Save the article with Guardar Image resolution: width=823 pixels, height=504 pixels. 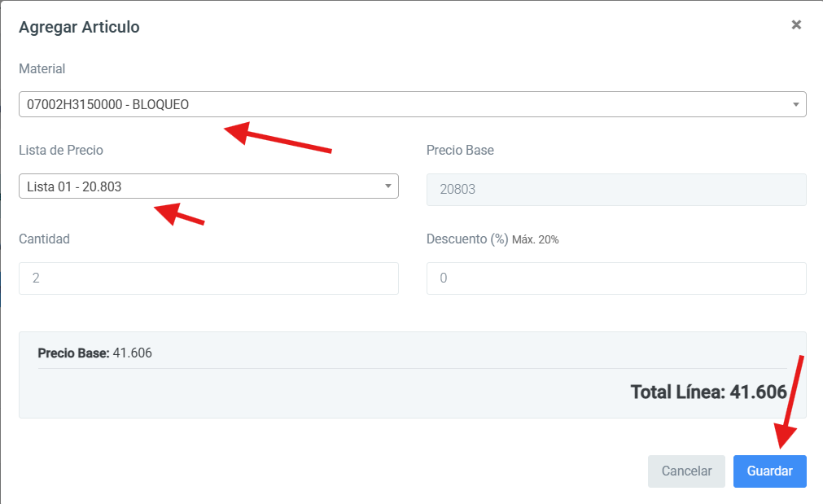[x=769, y=471]
